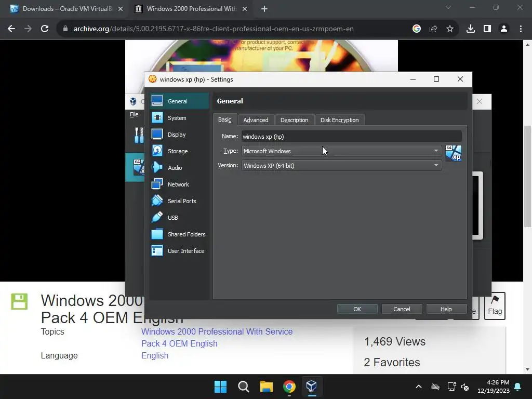Open File menu in VirtualBox Manager window
This screenshot has width=532, height=399.
134,115
